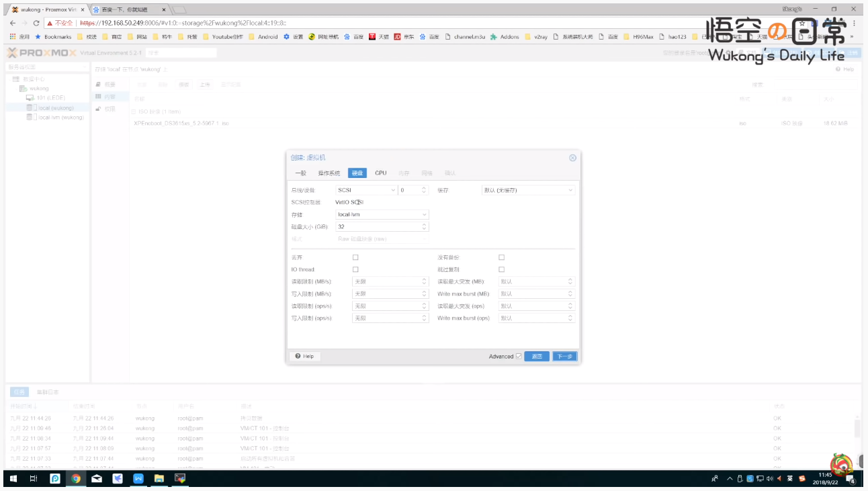Click the 写入限制 (MB/s) field
This screenshot has height=491, width=868.
[x=390, y=294]
